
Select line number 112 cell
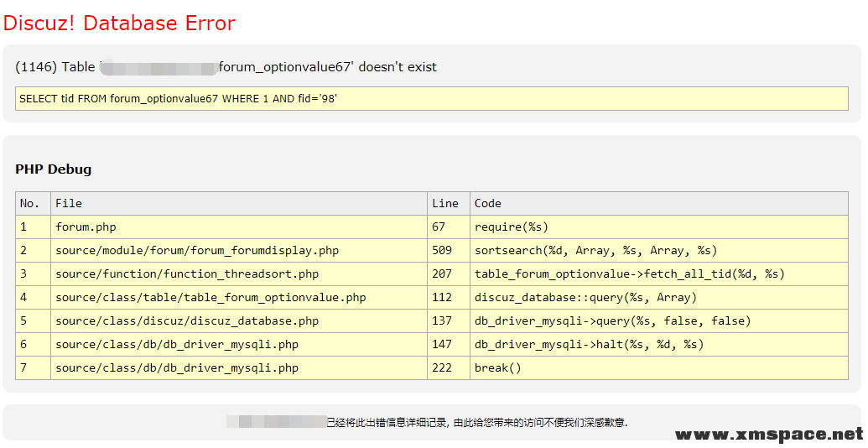click(x=449, y=297)
